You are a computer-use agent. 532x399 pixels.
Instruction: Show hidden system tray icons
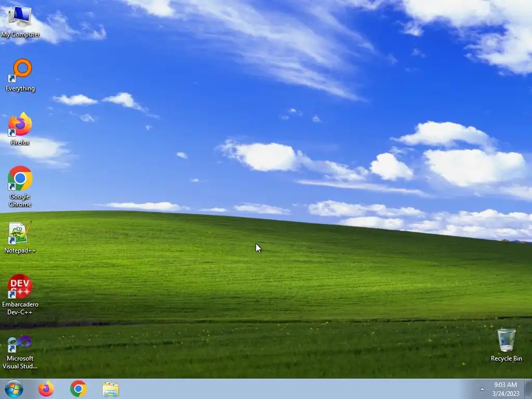(x=482, y=389)
